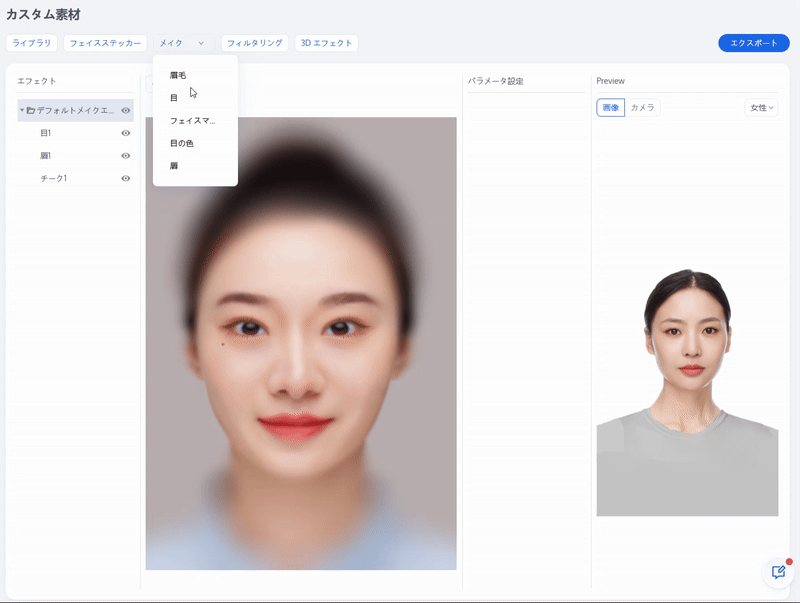Select the 目1 item in effect list
This screenshot has width=800, height=603.
pos(45,133)
